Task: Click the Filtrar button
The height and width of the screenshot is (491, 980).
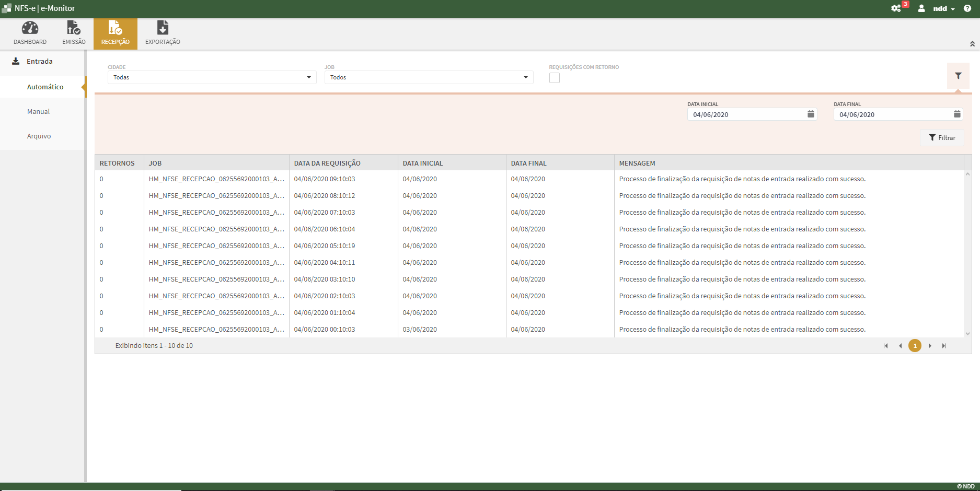Action: (942, 138)
